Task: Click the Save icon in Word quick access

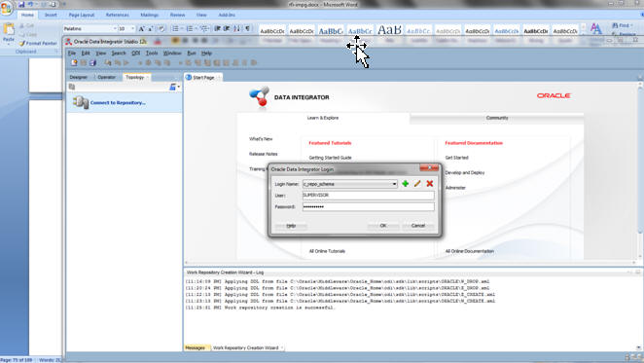Action: 21,5
